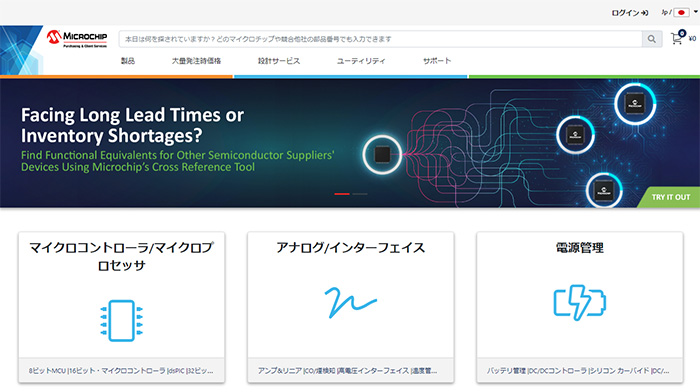Open the 設計サービス menu

[x=279, y=61]
